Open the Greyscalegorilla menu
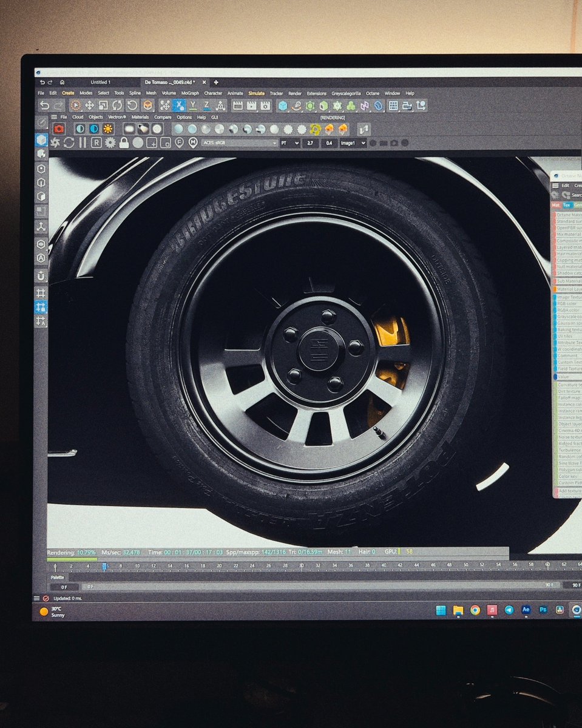The height and width of the screenshot is (728, 582). pyautogui.click(x=346, y=93)
